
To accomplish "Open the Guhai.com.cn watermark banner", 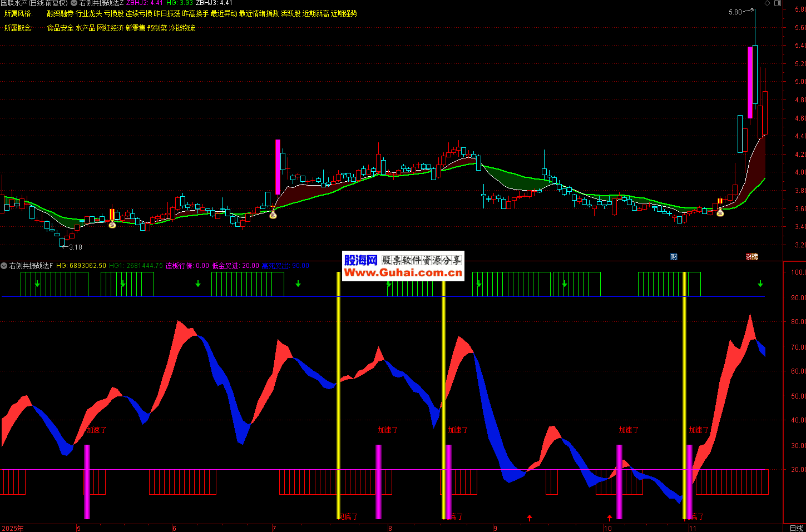I will click(x=403, y=266).
